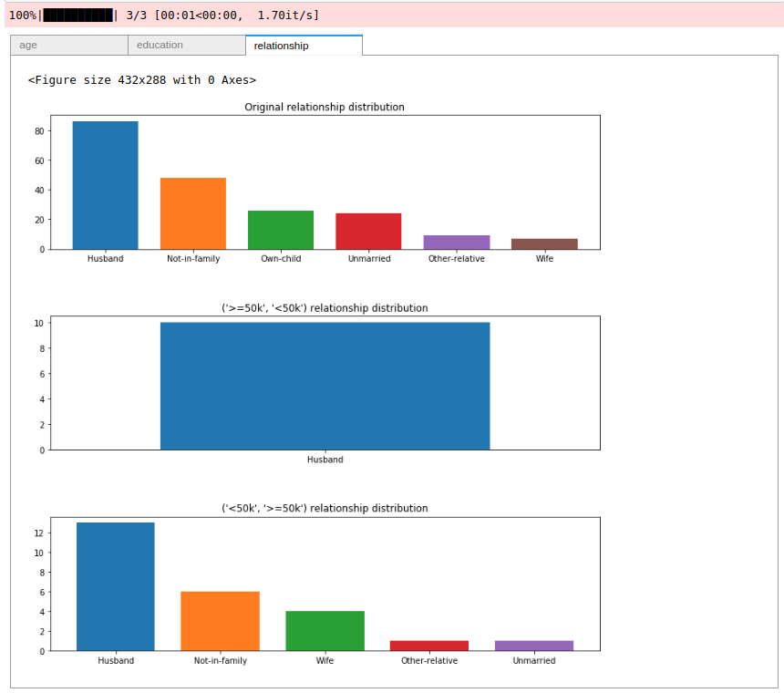This screenshot has height=693, width=784.
Task: Select the green Own-child bar in the top chart
Action: [x=281, y=230]
